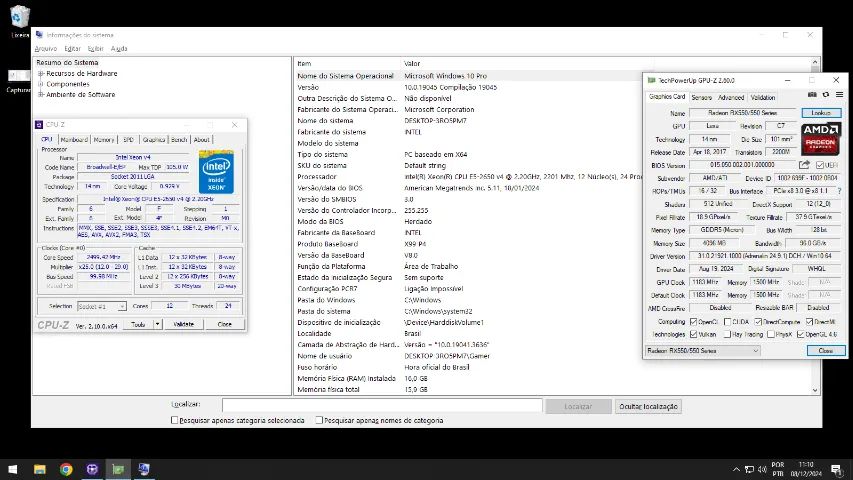Open About tab in CPU-Z
853x480 pixels.
click(202, 140)
